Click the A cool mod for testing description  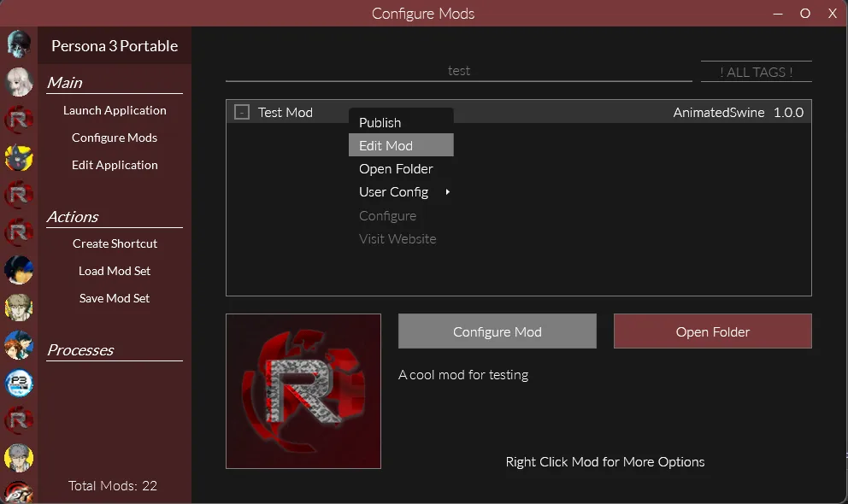(x=463, y=374)
